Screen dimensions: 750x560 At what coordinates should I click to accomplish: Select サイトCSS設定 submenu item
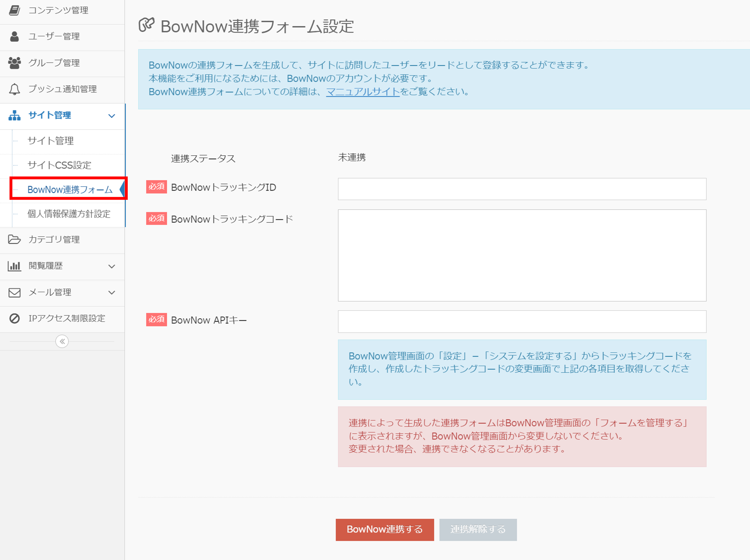59,165
